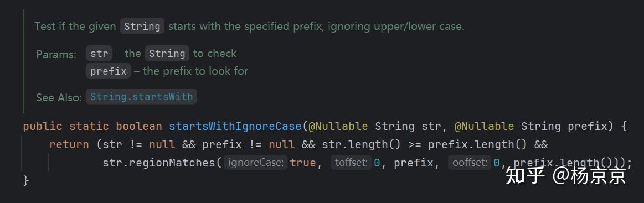644x203 pixels.
Task: Click the prefix parameter tag in Params
Action: tap(109, 71)
